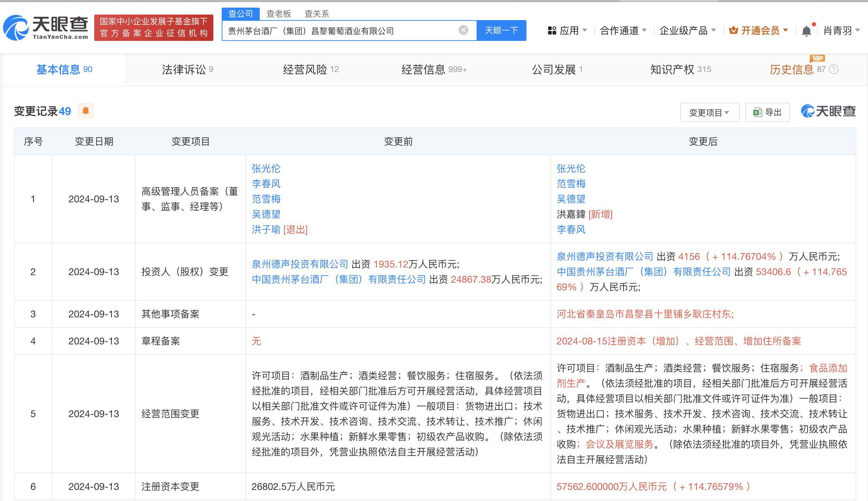Open 张光伦's profile link
This screenshot has width=868, height=501.
(265, 169)
